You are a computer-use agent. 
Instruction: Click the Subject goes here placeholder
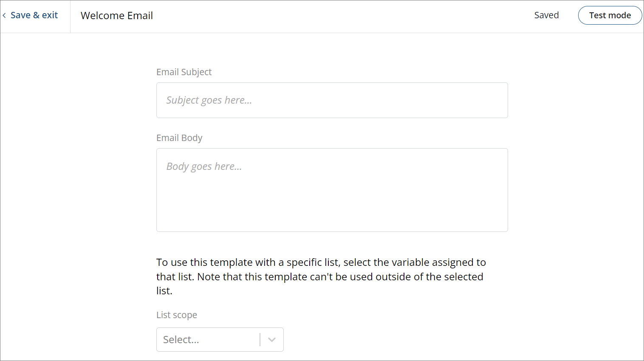click(x=209, y=100)
